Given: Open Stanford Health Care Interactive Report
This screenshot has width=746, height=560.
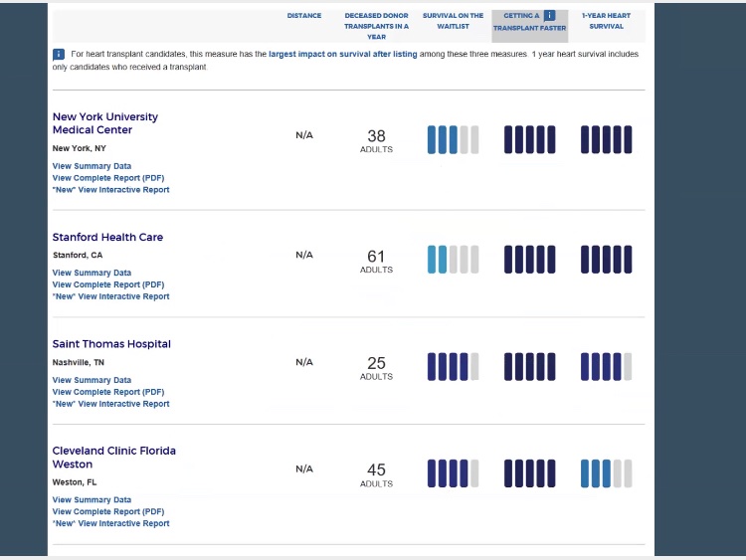Looking at the screenshot, I should pyautogui.click(x=110, y=296).
